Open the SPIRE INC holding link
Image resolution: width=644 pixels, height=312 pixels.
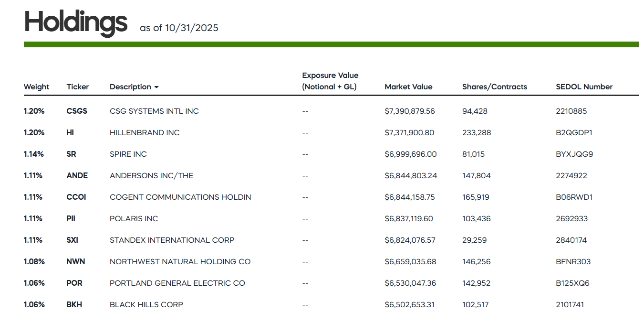click(x=128, y=154)
